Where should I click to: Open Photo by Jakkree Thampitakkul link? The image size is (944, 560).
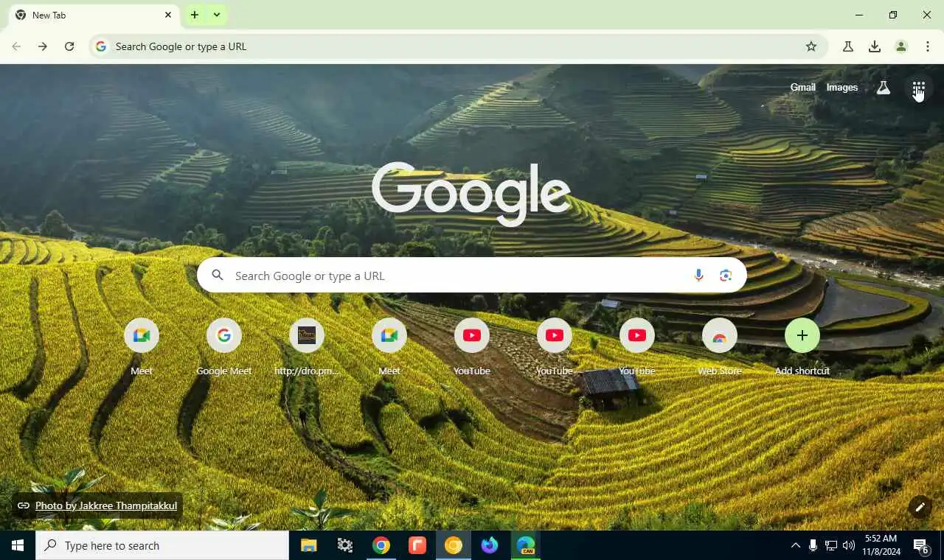pyautogui.click(x=106, y=505)
